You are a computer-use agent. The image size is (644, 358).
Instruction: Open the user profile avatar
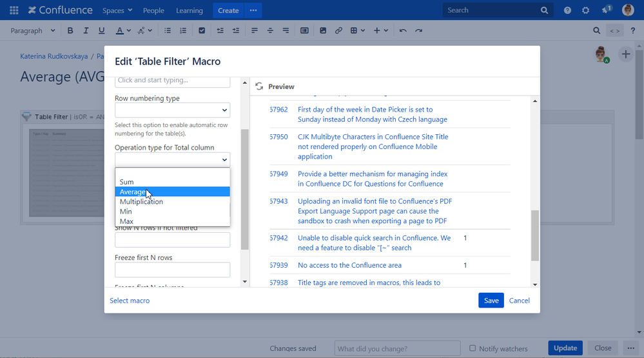point(628,10)
